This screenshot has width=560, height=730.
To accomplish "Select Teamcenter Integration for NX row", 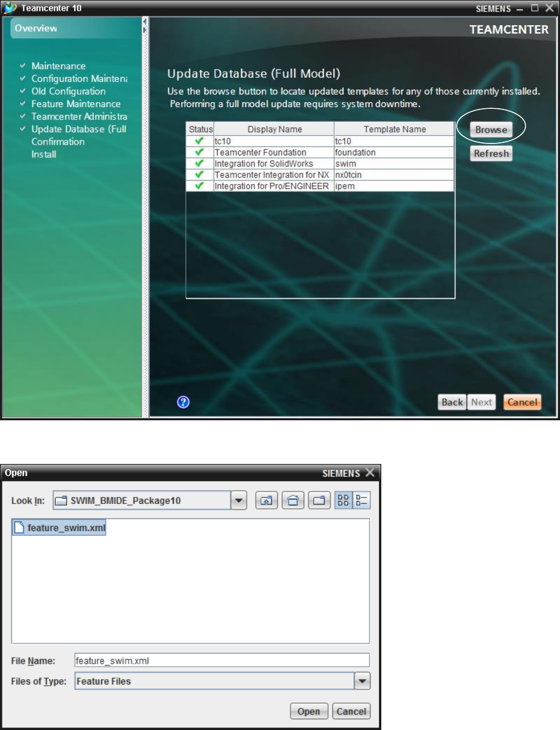I will [x=320, y=175].
